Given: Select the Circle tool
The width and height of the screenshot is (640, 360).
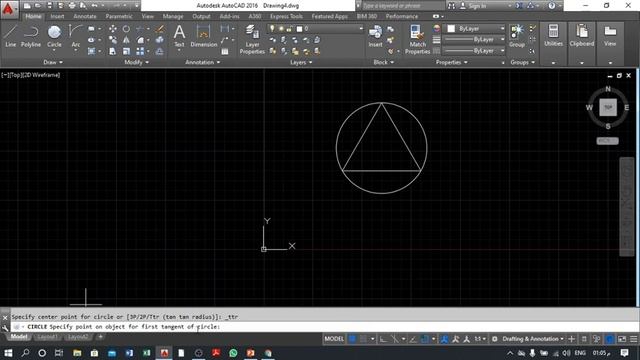Looking at the screenshot, I should [54, 36].
